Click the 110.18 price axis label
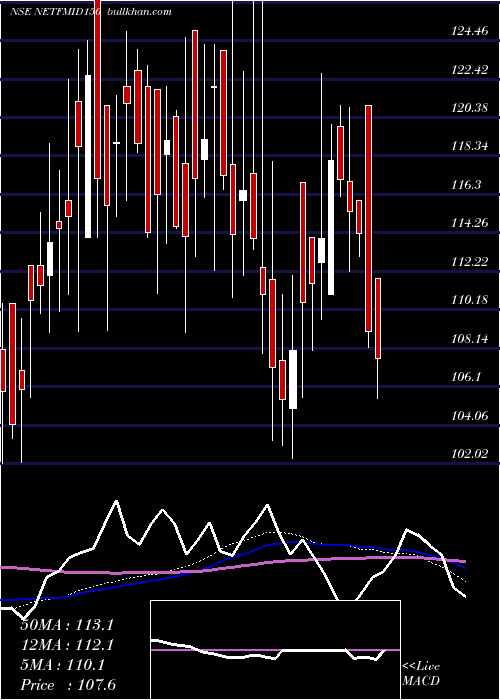500x700 pixels. coord(470,300)
